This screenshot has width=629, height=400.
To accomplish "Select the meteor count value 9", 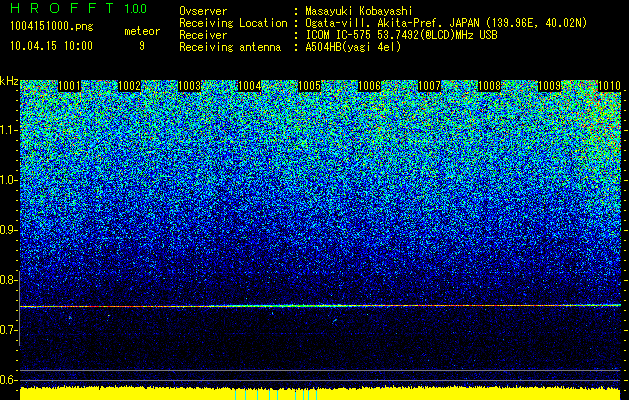I will tap(142, 46).
